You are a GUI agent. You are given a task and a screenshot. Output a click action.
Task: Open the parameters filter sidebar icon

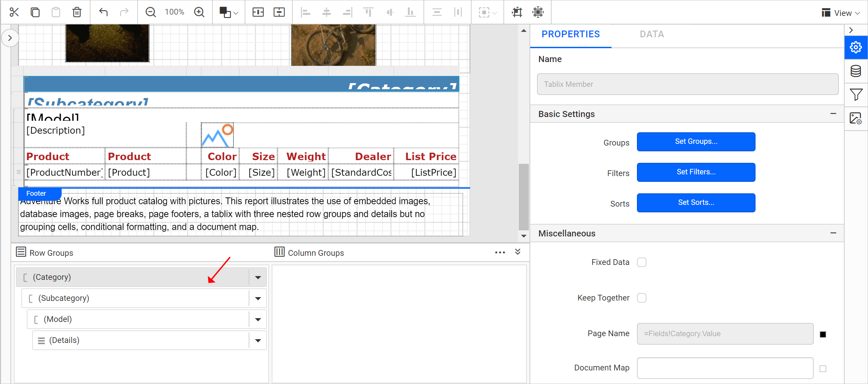click(856, 95)
